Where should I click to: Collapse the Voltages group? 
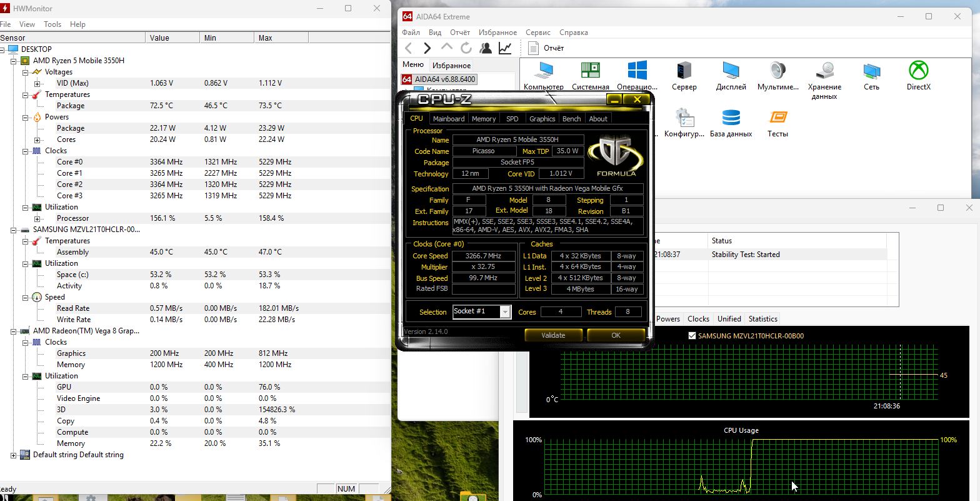26,72
